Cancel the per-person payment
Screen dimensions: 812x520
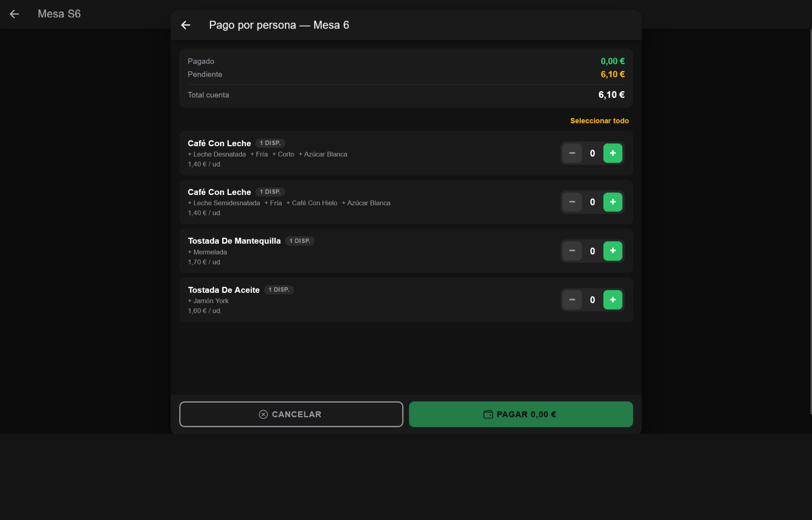click(x=291, y=414)
